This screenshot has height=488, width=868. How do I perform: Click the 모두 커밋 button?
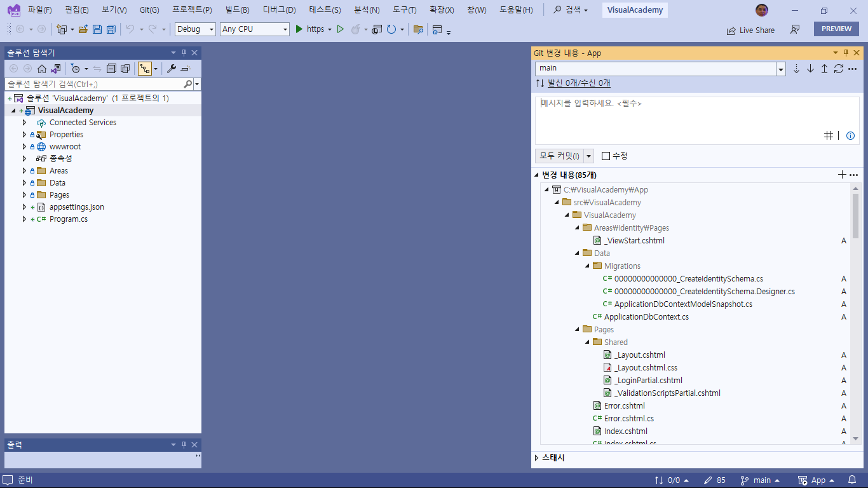click(559, 156)
